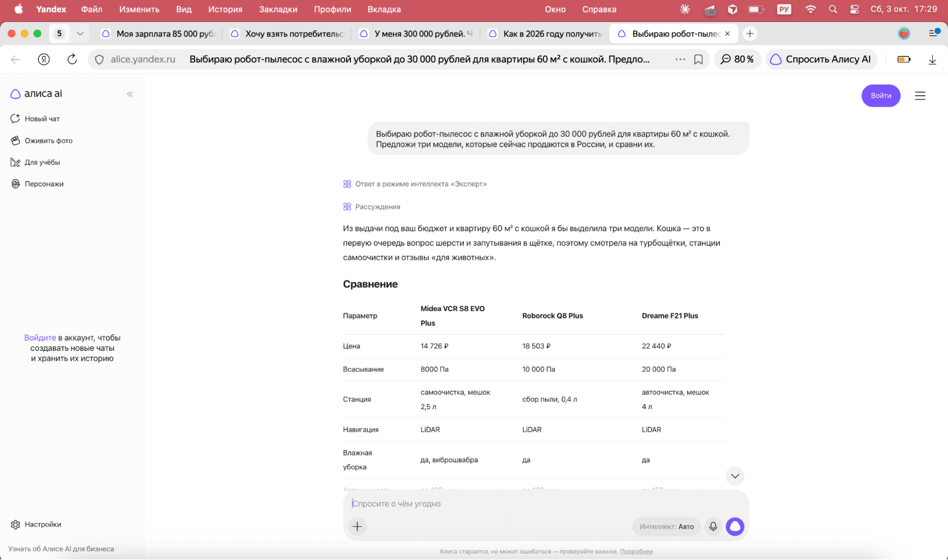Open the История menu in menu bar
The height and width of the screenshot is (560, 948).
click(x=225, y=9)
